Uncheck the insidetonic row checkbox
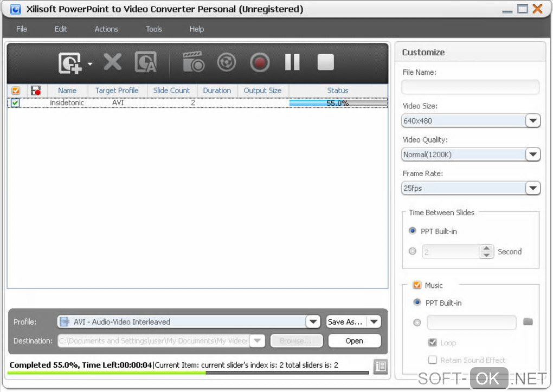553x392 pixels. [x=15, y=103]
